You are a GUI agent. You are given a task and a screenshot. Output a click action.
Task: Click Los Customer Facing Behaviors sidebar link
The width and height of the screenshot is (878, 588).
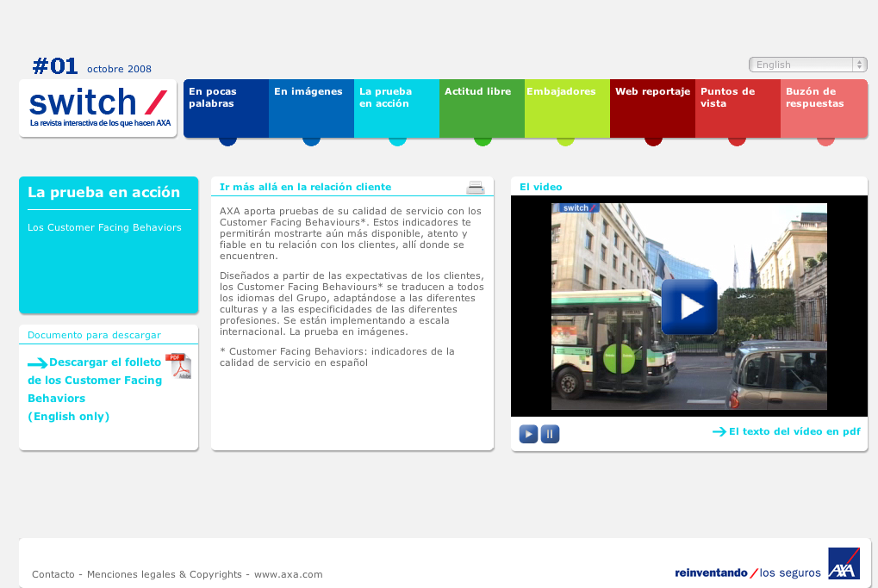[x=105, y=227]
